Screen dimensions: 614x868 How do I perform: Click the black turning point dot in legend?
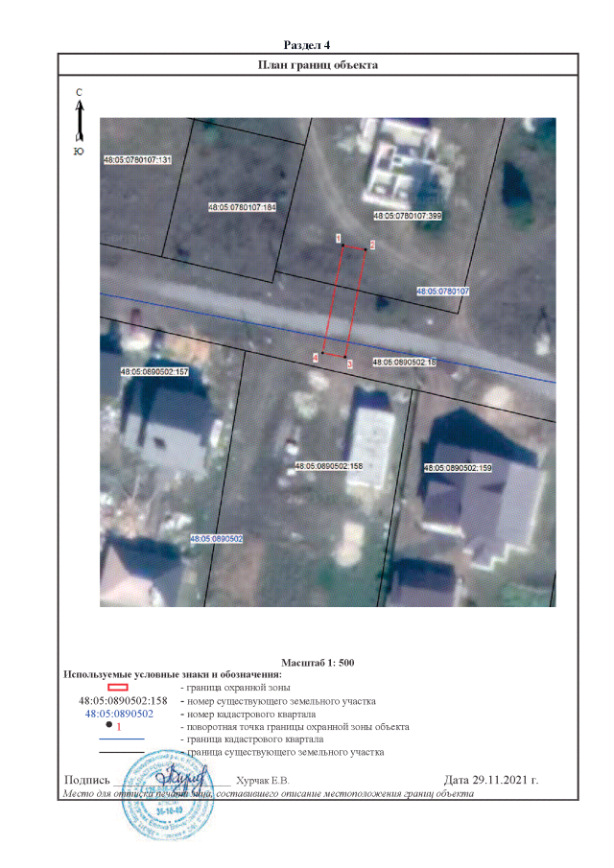point(109,725)
